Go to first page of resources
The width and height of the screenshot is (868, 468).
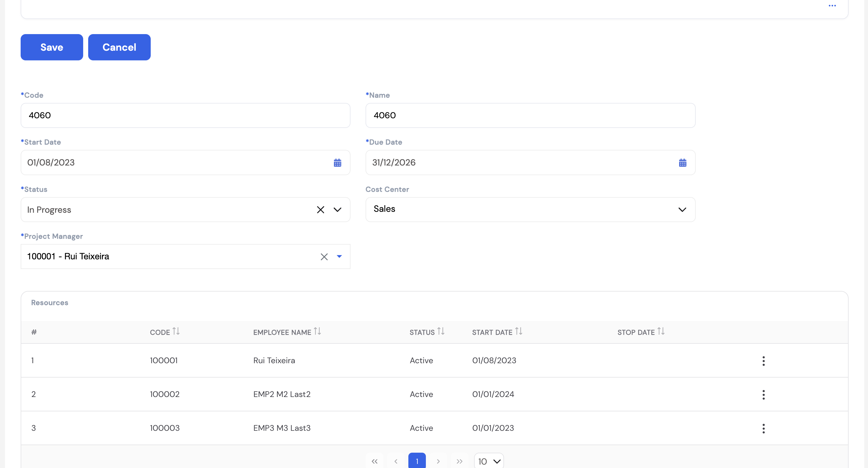point(374,461)
